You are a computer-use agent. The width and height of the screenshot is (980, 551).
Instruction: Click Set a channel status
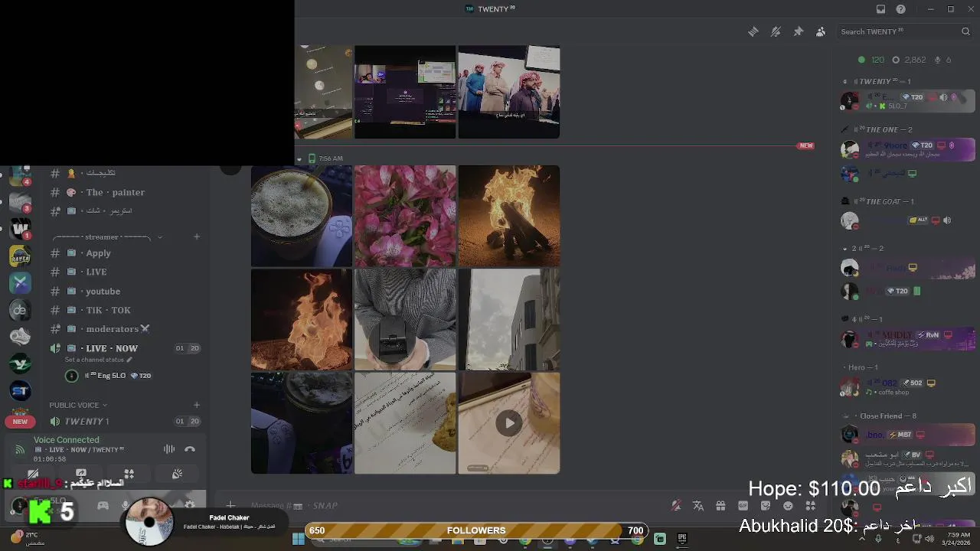[98, 360]
